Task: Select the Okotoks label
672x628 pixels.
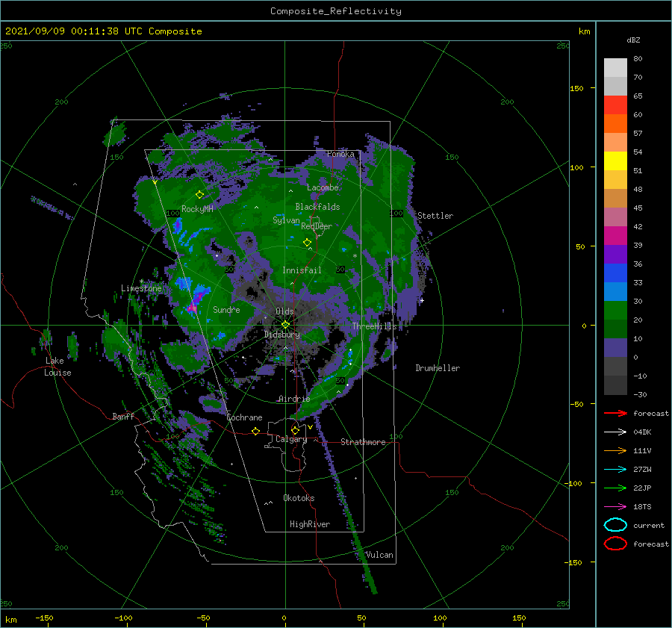Action: tap(299, 498)
